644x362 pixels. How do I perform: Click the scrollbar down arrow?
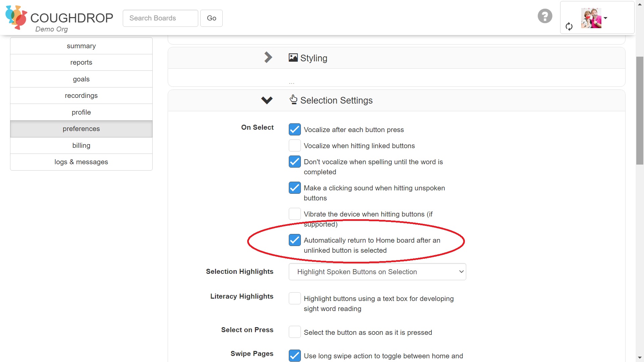click(640, 358)
